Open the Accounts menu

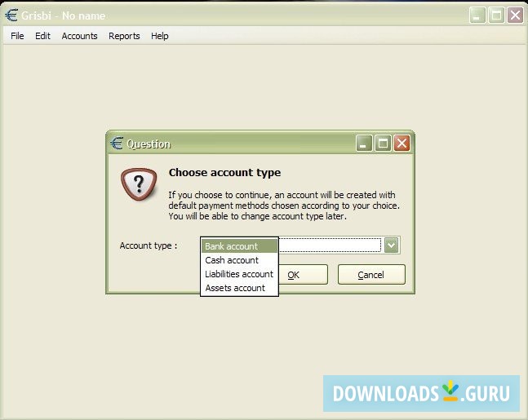(79, 36)
